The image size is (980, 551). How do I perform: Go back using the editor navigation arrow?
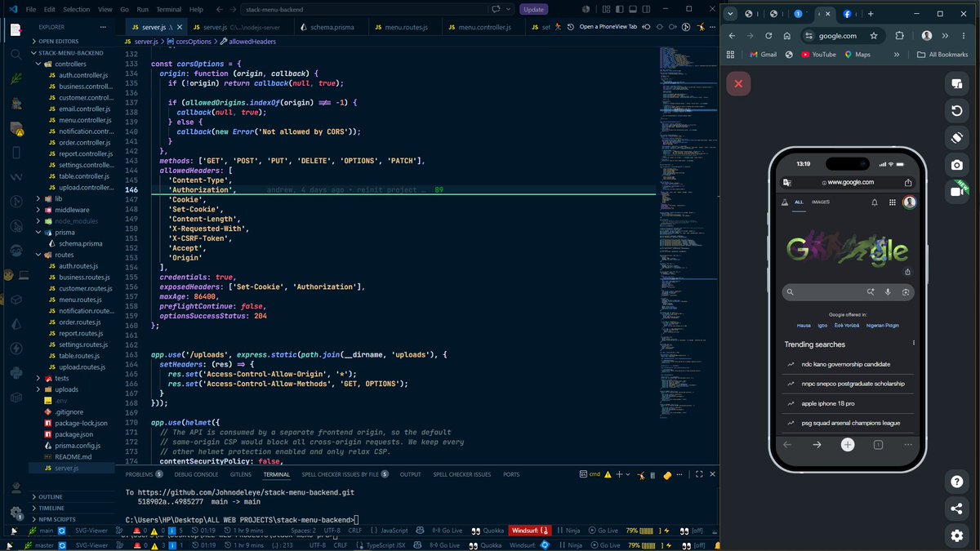[218, 9]
